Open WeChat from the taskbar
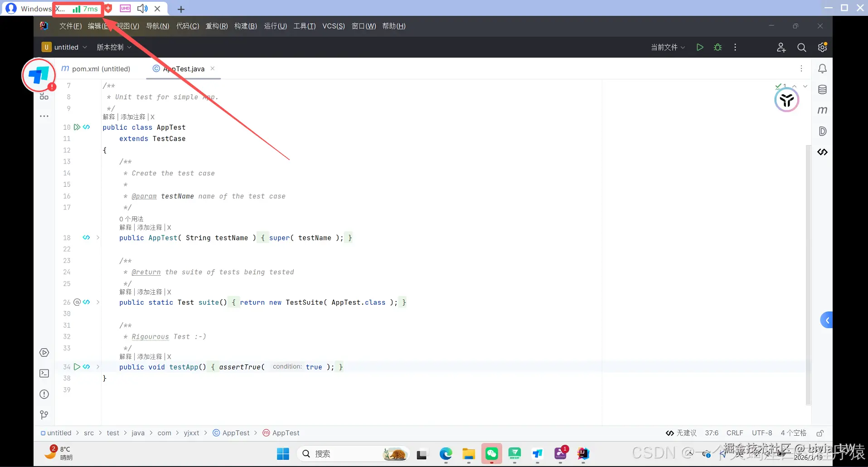 pyautogui.click(x=492, y=454)
